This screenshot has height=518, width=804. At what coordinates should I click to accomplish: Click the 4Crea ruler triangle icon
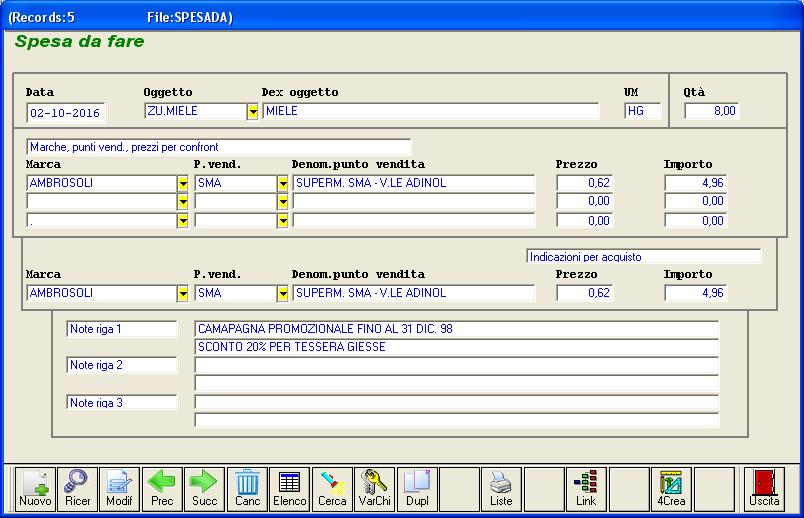coord(671,489)
